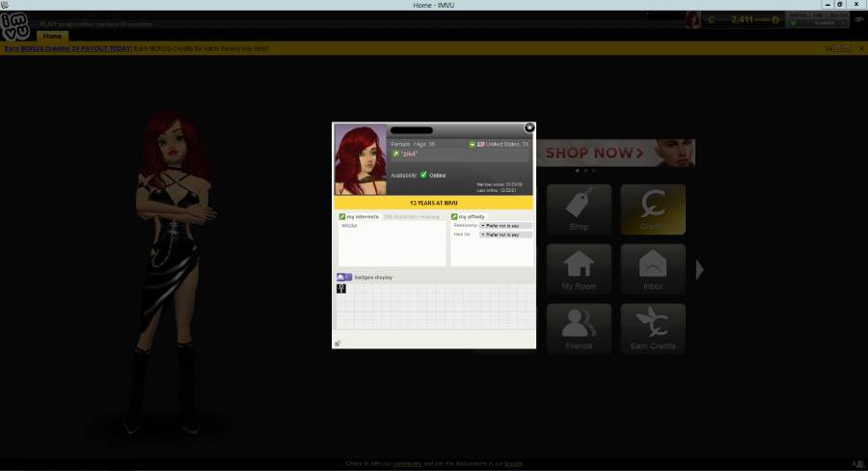Edit the "zski" tagline pencil icon
868x471 pixels.
[395, 153]
